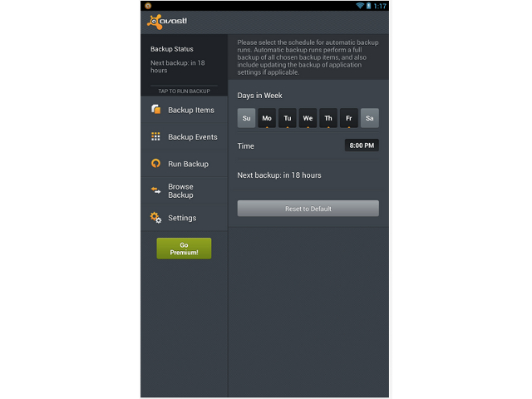This screenshot has width=532, height=399.
Task: Click the Browse Backup arrows icon
Action: coord(155,190)
